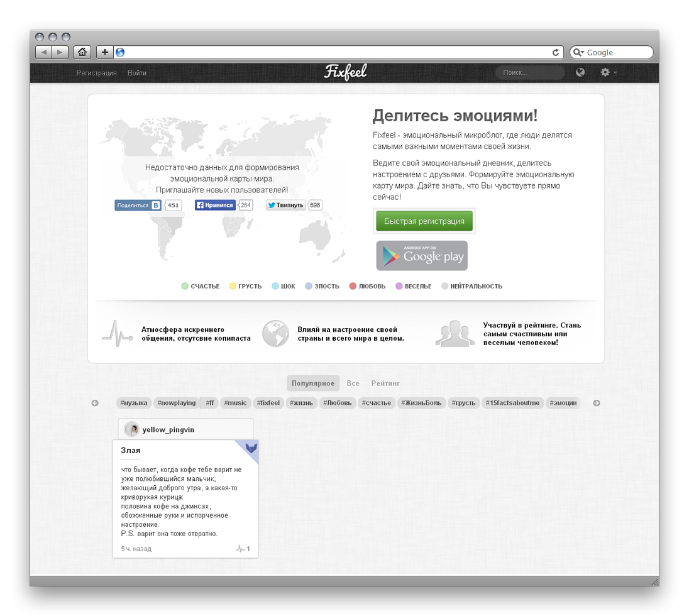Switch to the Все tab
689x616 pixels.
(353, 383)
